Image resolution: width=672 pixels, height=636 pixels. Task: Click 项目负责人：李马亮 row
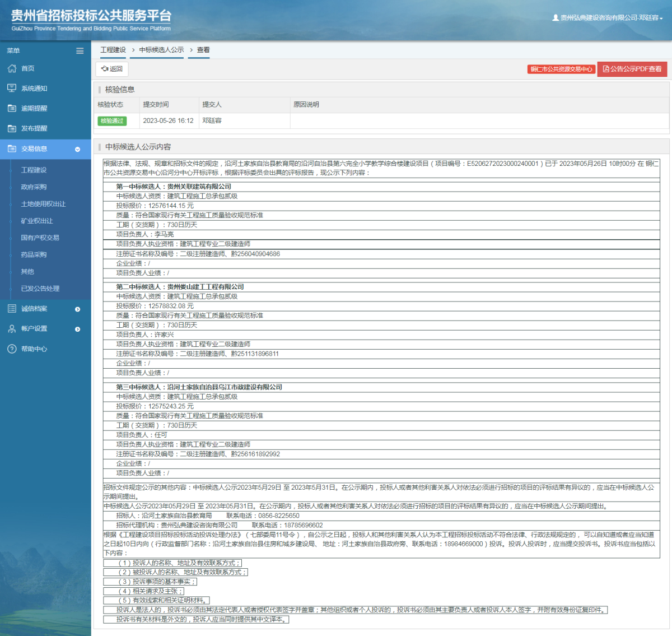click(x=381, y=234)
